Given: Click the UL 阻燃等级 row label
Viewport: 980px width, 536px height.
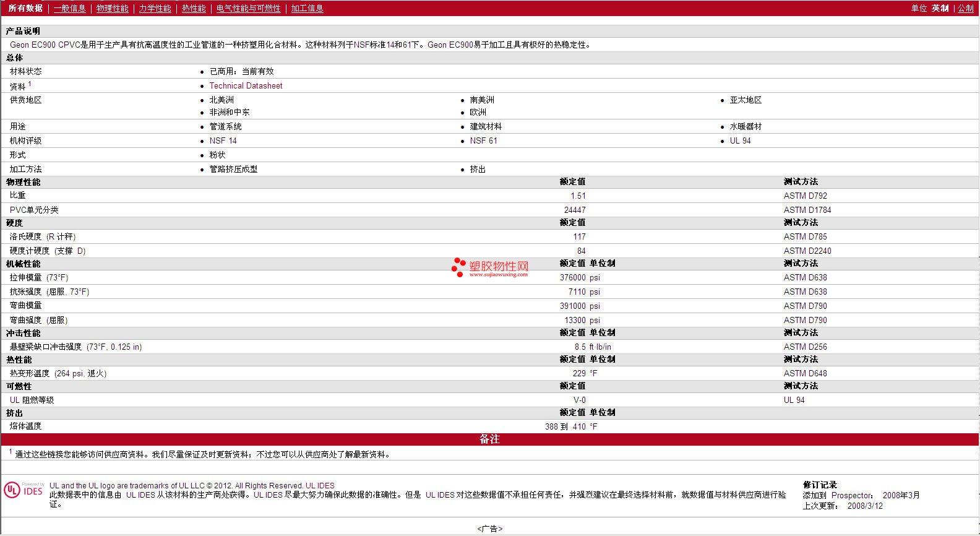Looking at the screenshot, I should (32, 400).
